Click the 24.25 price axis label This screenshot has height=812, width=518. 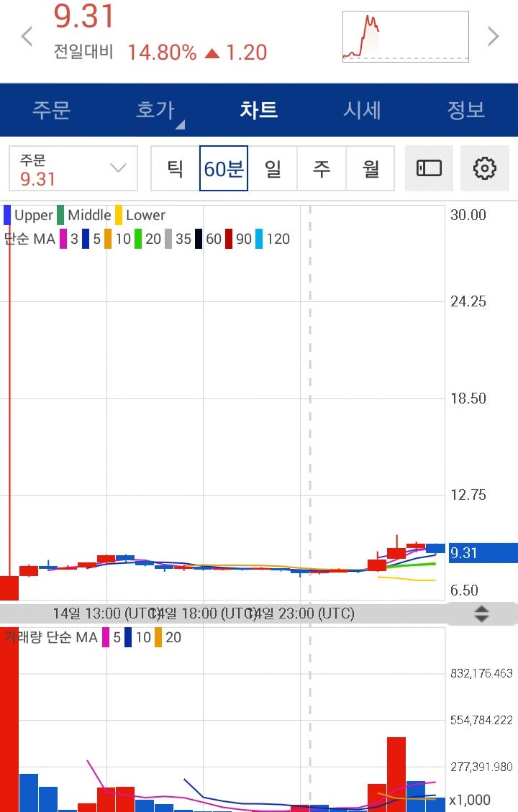(x=468, y=301)
